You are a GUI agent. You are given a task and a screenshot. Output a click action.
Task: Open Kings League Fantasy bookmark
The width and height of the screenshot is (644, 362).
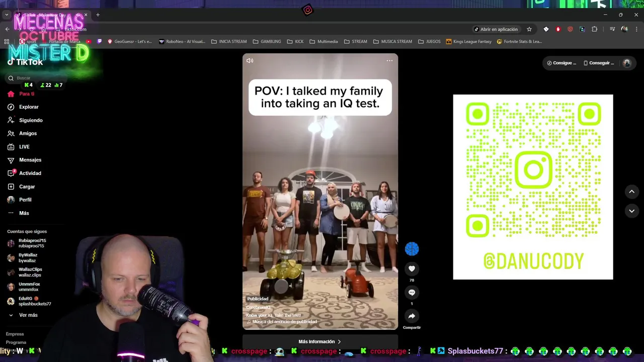click(469, 41)
